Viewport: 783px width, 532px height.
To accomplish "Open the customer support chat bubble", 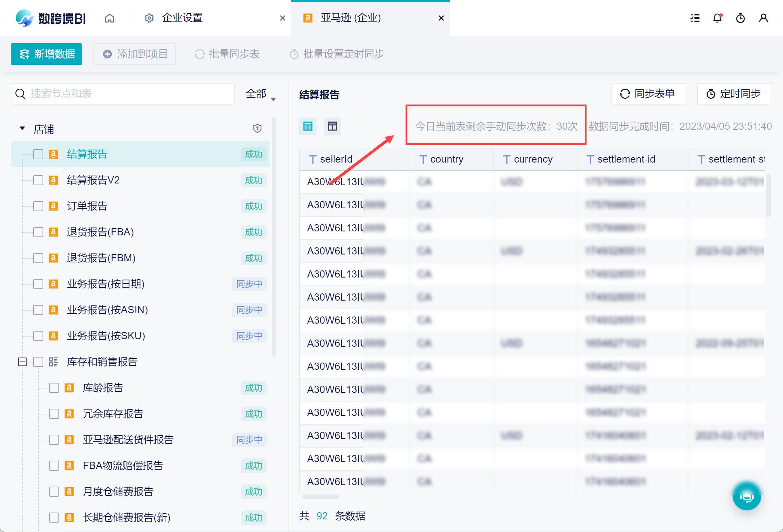I will [x=747, y=497].
